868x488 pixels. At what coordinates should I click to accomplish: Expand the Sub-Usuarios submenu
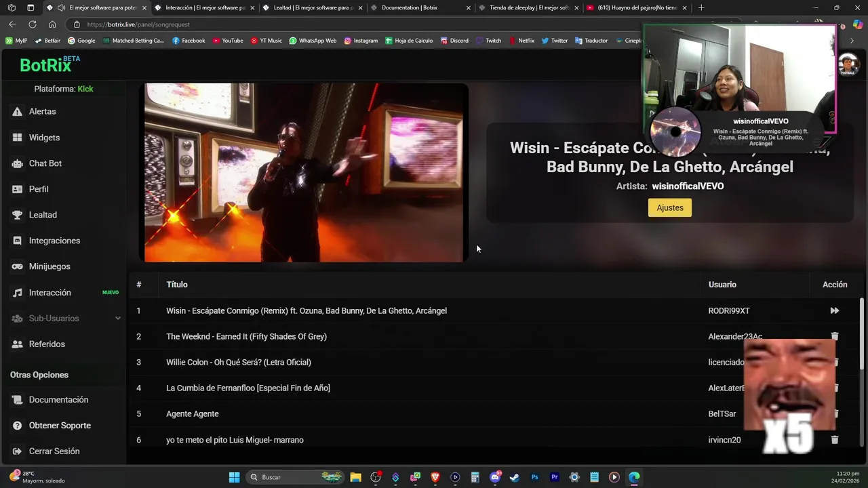[118, 319]
